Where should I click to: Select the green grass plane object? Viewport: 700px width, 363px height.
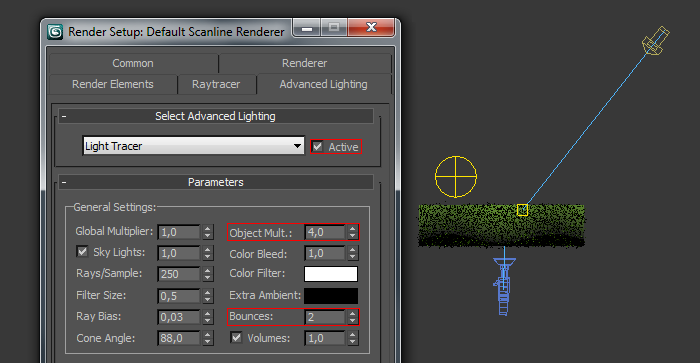point(501,225)
